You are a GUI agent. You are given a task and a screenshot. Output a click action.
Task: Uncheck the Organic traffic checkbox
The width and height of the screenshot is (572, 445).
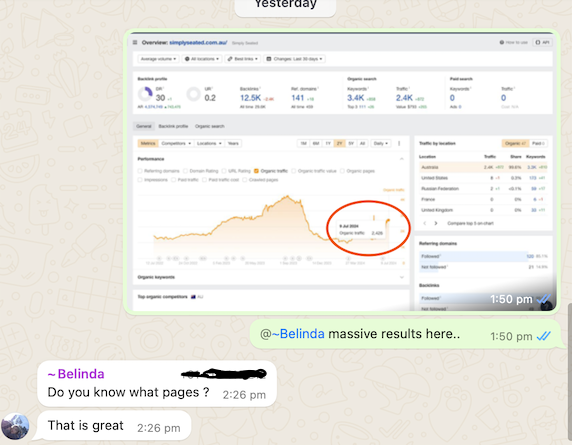[256, 171]
